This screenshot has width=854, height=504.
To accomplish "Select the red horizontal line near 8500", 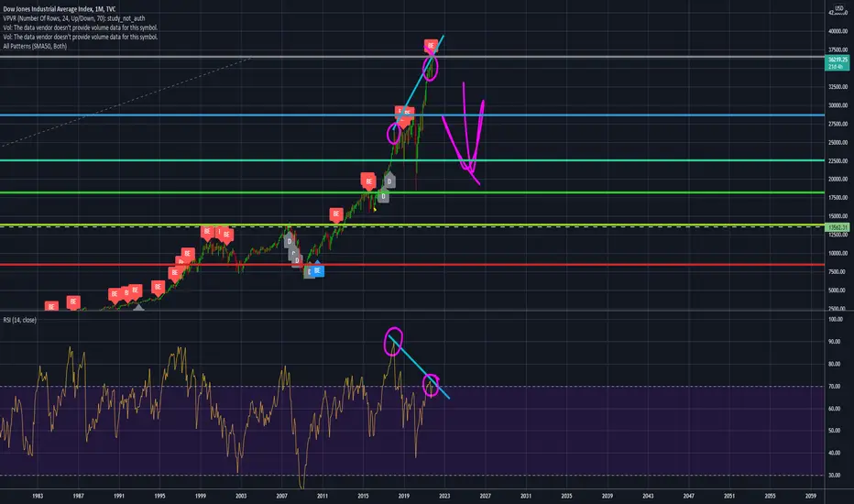I will [413, 265].
